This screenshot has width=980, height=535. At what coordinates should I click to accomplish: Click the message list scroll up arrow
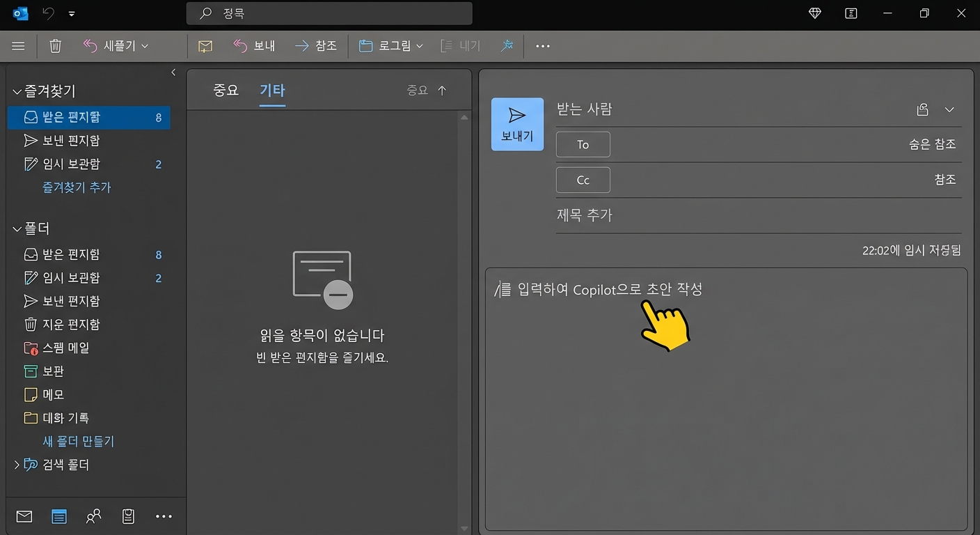465,118
